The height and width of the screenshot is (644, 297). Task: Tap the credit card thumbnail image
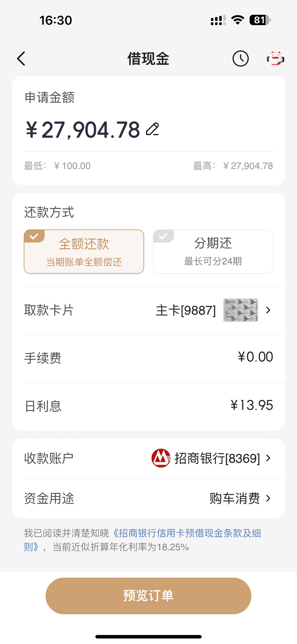tap(241, 310)
